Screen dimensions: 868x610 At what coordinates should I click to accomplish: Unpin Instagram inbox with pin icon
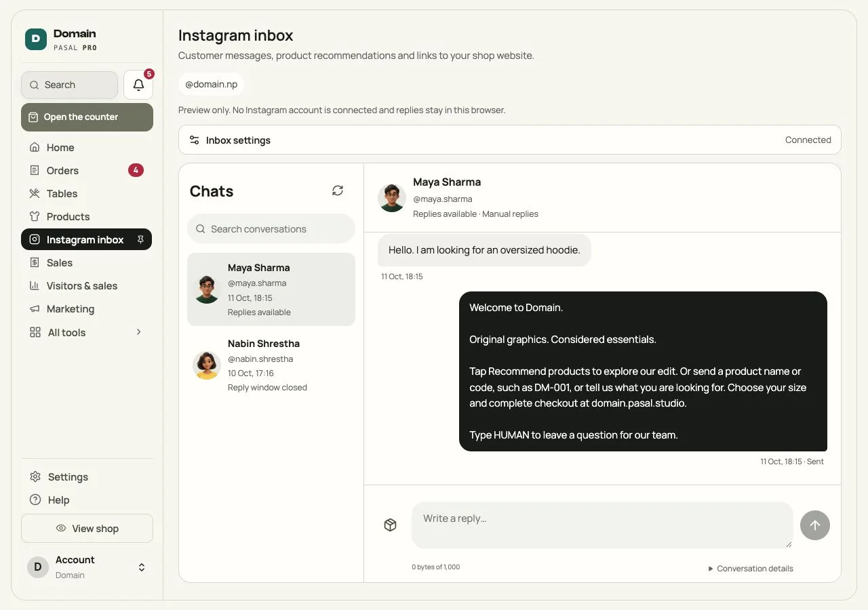(x=140, y=239)
